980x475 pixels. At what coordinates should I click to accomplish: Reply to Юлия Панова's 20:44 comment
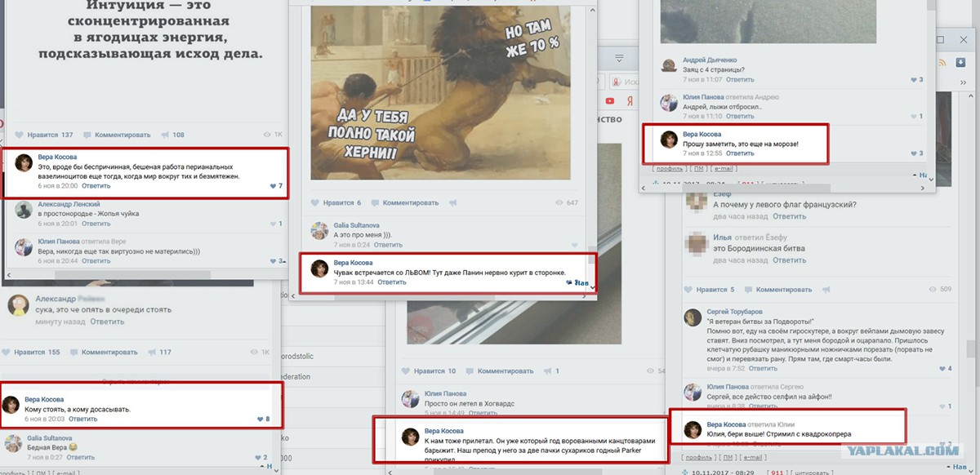[96, 261]
